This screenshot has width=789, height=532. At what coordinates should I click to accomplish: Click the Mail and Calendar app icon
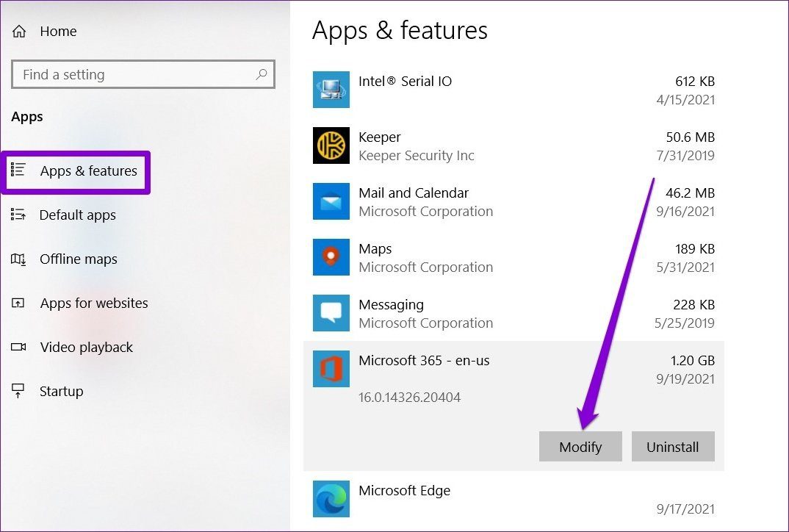tap(331, 201)
